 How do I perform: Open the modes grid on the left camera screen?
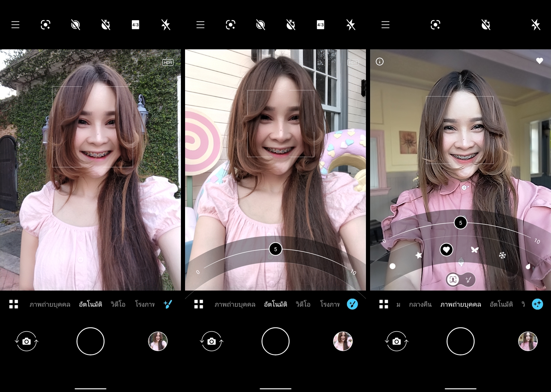tap(14, 304)
